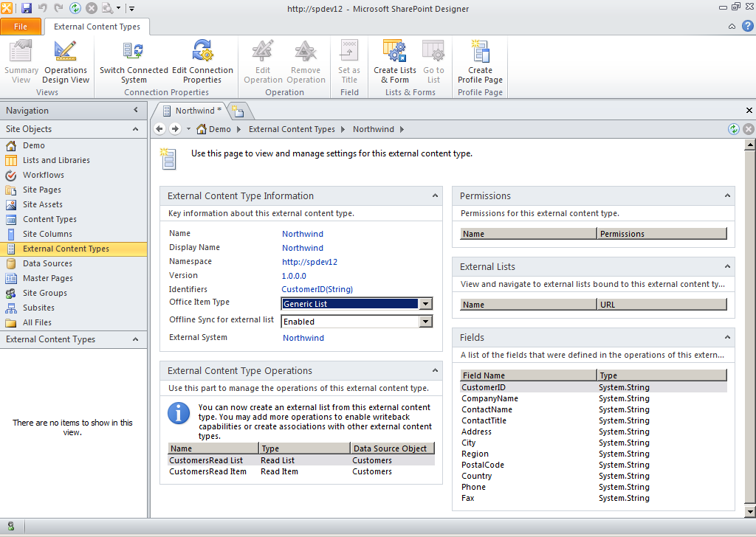756x537 pixels.
Task: Open Operations Design View
Action: coord(66,62)
